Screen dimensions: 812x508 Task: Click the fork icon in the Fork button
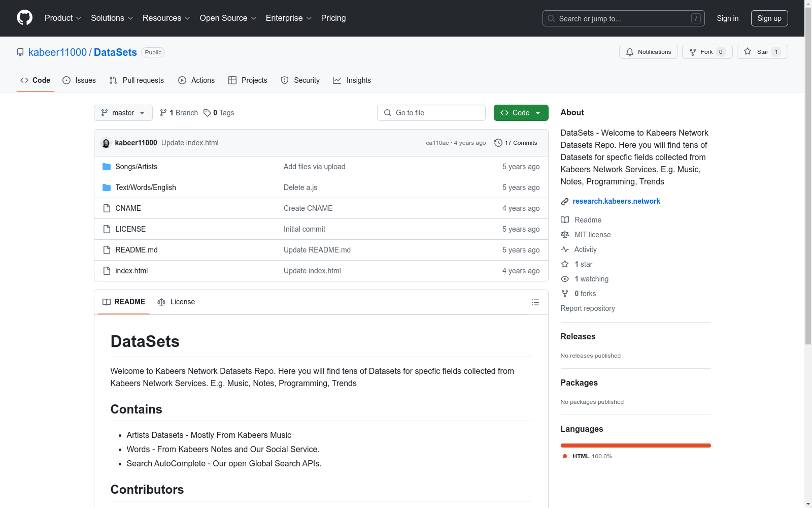point(693,52)
